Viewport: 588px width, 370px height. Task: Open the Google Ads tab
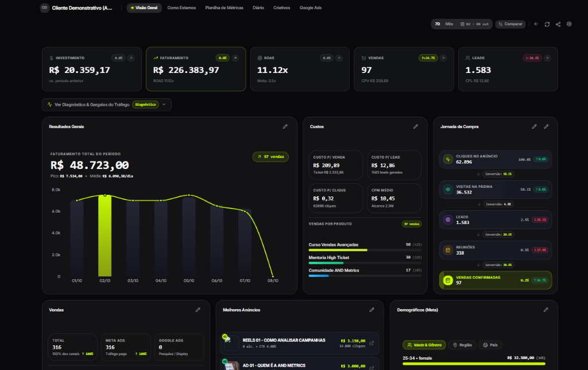pos(311,8)
